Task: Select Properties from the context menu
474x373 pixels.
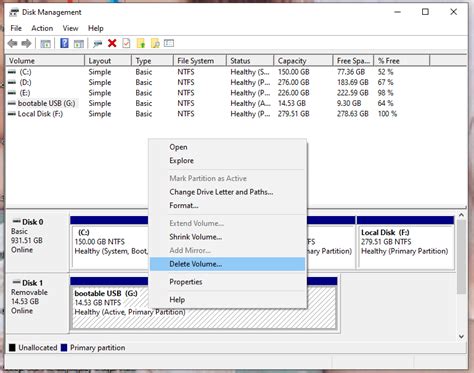Action: (227, 282)
